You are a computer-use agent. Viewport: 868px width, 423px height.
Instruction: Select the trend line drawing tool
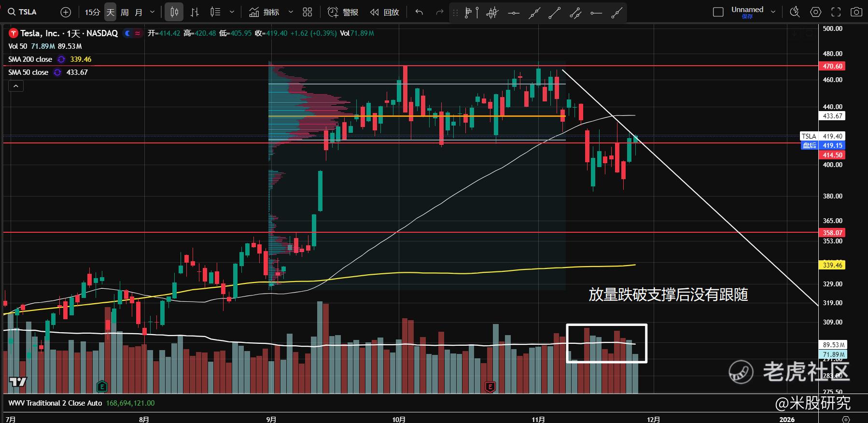555,13
